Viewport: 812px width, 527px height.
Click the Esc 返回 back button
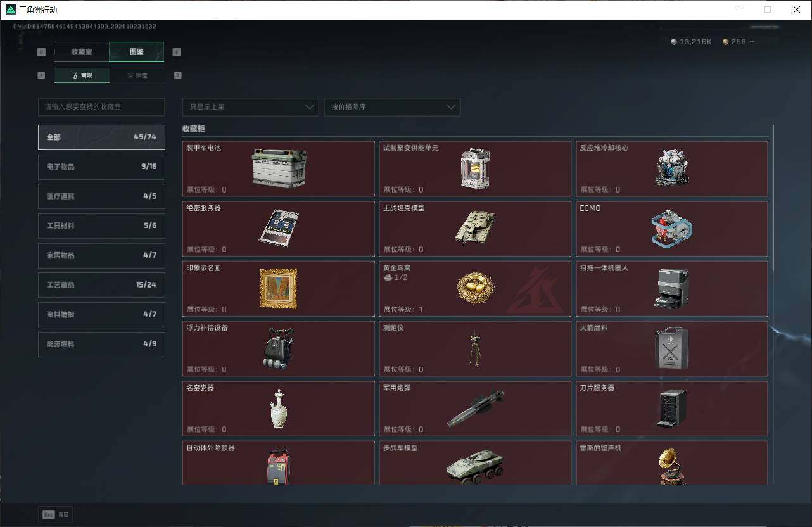click(56, 515)
